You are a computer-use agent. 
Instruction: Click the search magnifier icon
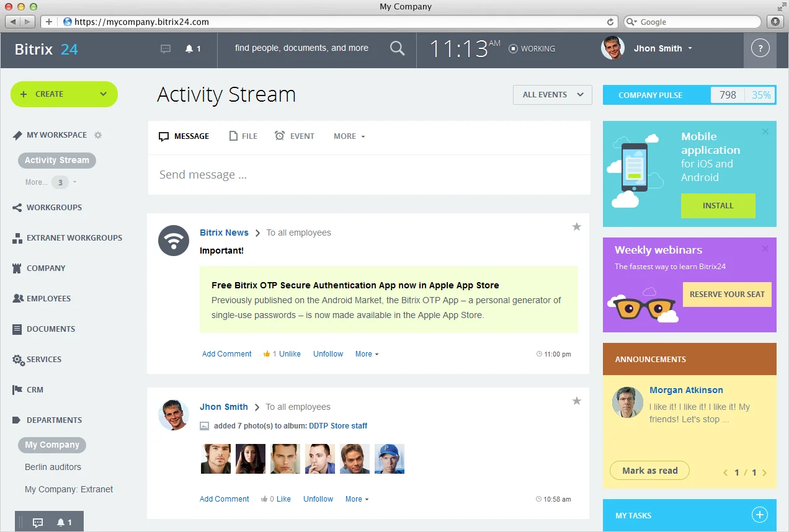[397, 48]
